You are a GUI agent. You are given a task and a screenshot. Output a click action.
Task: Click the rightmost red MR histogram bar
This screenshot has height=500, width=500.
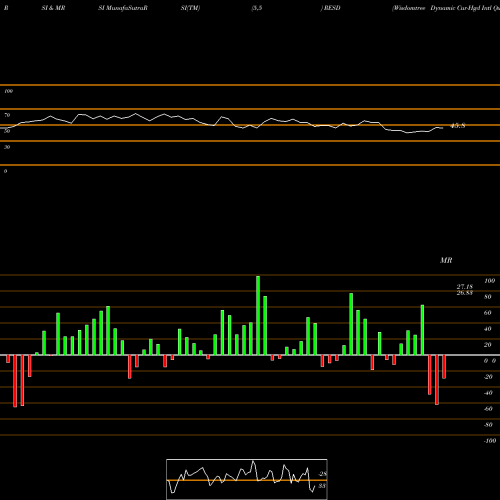[x=444, y=367]
